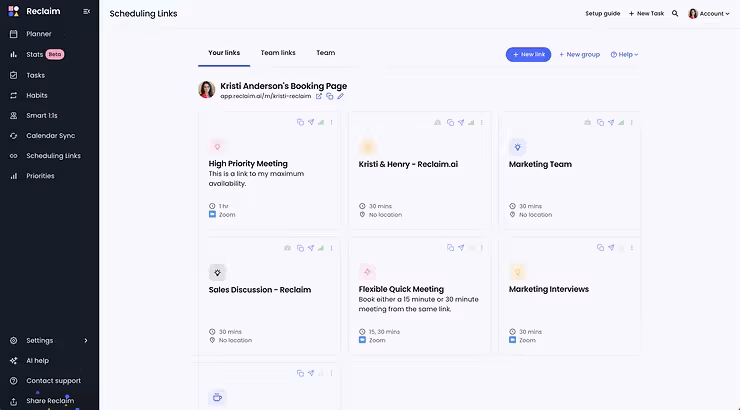Viewport: 740px width, 410px height.
Task: Click Sales Discussion lightbulb icon
Action: (217, 273)
